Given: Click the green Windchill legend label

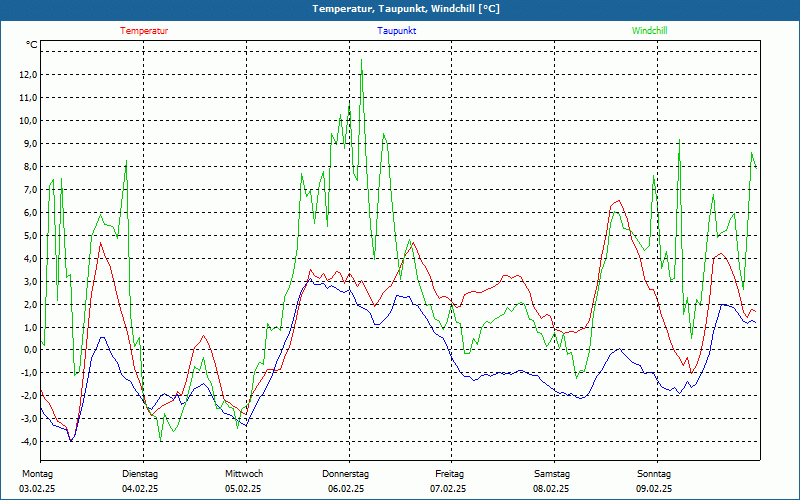Looking at the screenshot, I should point(649,31).
